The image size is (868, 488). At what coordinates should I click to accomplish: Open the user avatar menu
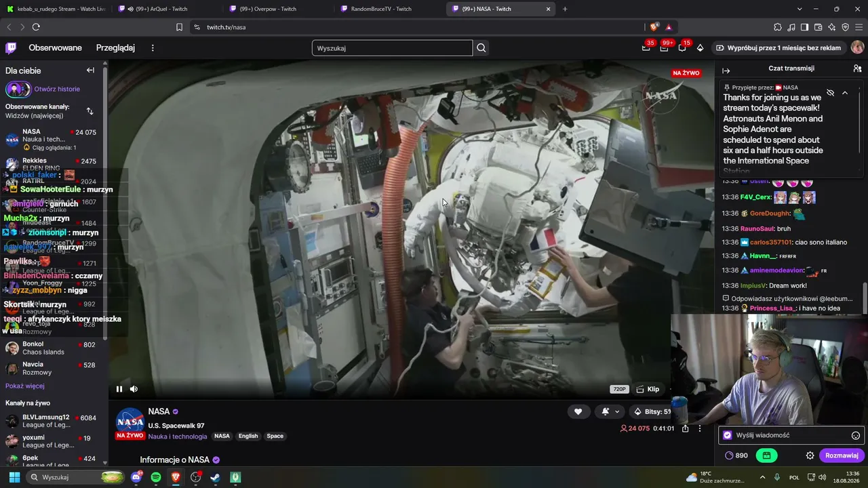(857, 47)
